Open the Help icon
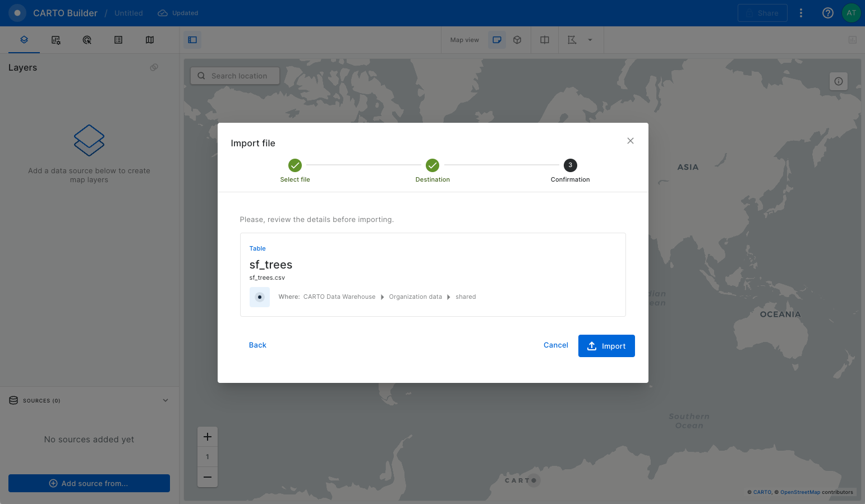Image resolution: width=865 pixels, height=504 pixels. coord(827,13)
